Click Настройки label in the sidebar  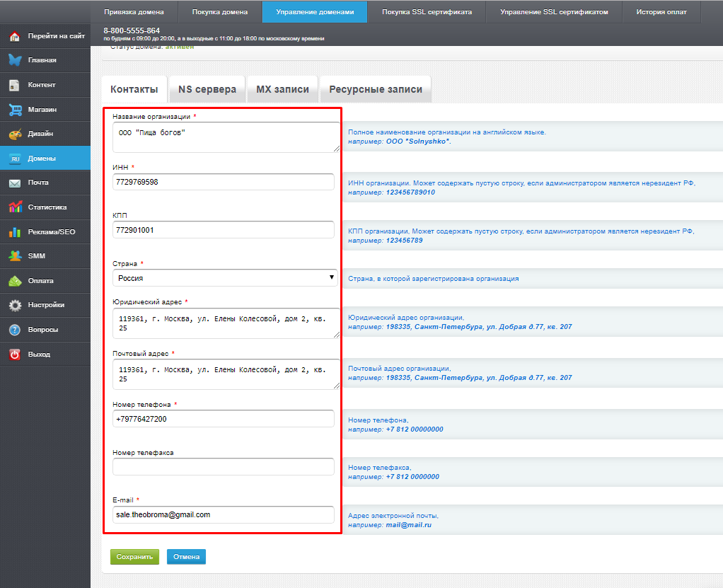[x=46, y=305]
